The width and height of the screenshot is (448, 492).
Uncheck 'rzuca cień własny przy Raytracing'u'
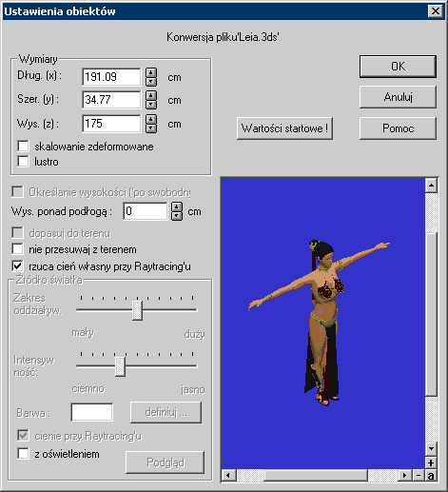click(x=17, y=266)
